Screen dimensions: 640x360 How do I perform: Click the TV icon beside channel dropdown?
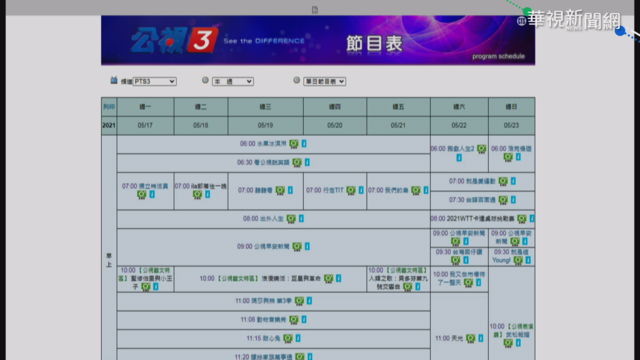[114, 80]
